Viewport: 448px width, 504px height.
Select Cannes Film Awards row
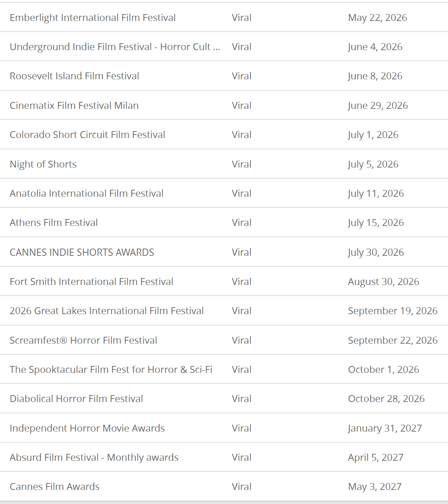tap(224, 486)
